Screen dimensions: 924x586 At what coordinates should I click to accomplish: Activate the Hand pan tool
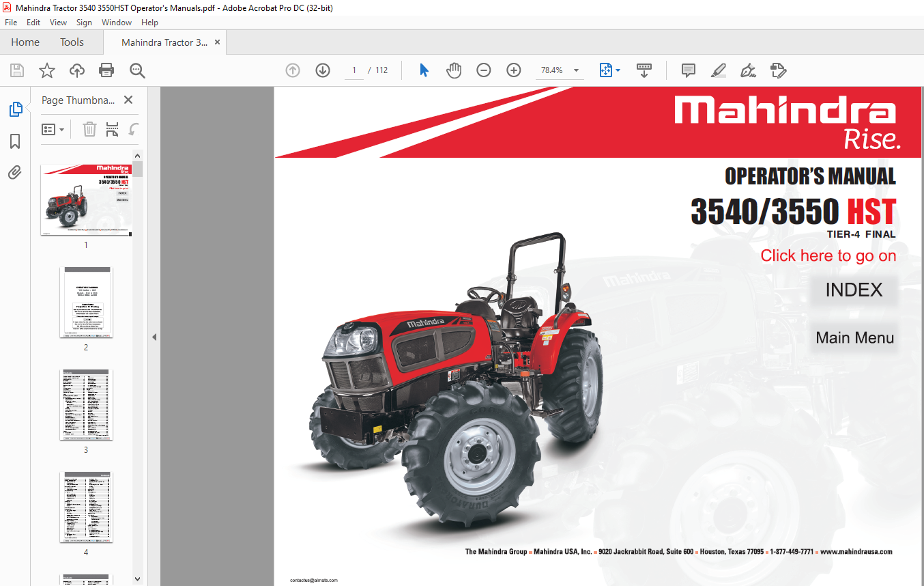pos(454,70)
